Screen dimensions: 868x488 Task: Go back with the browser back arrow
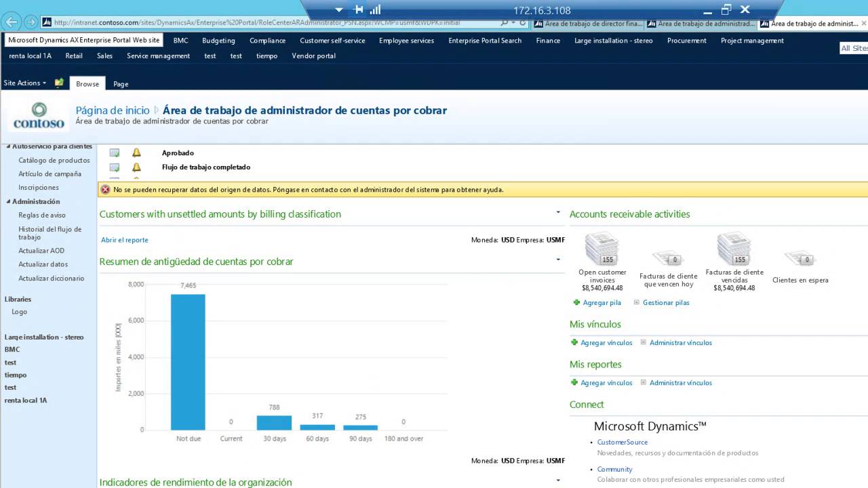(13, 22)
